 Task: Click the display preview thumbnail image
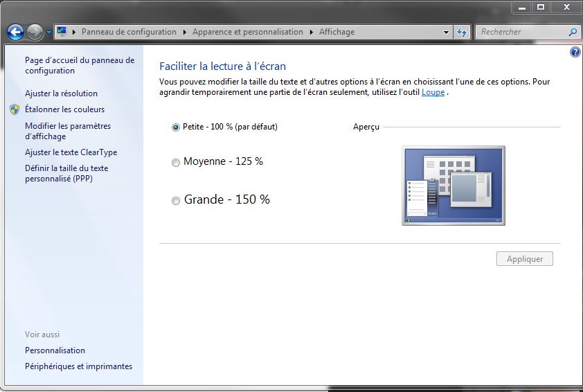[454, 185]
